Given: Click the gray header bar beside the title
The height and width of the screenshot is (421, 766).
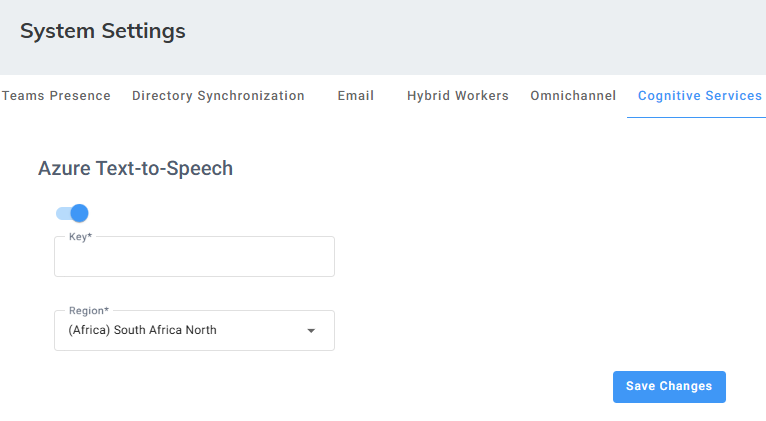Looking at the screenshot, I should (x=480, y=35).
